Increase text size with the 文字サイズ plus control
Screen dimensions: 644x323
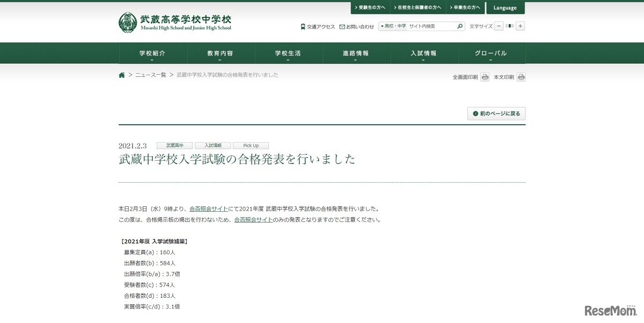[x=519, y=26]
